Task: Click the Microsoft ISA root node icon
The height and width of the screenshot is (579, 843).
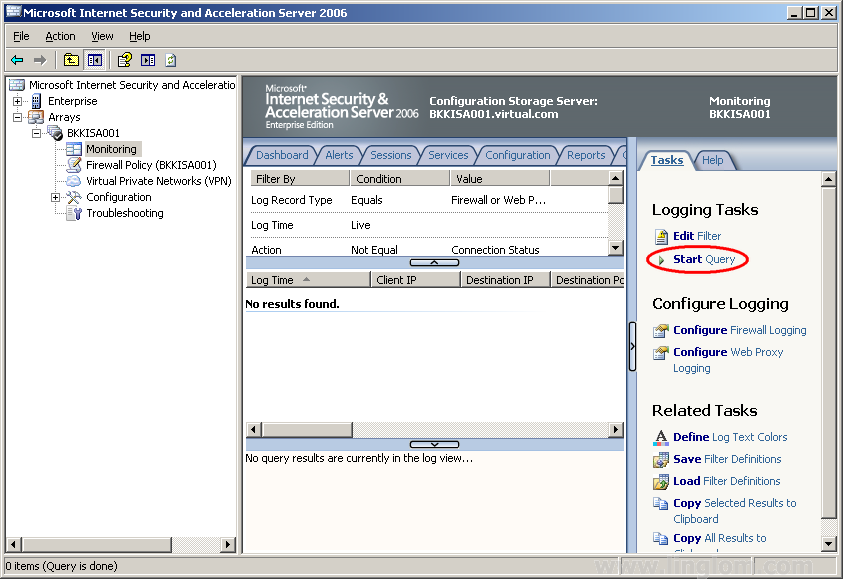Action: [x=17, y=85]
